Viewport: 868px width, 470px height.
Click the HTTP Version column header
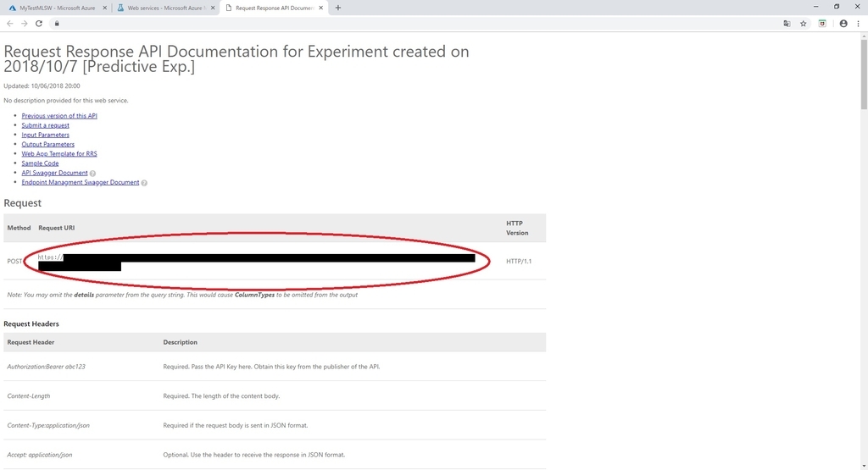pos(517,228)
